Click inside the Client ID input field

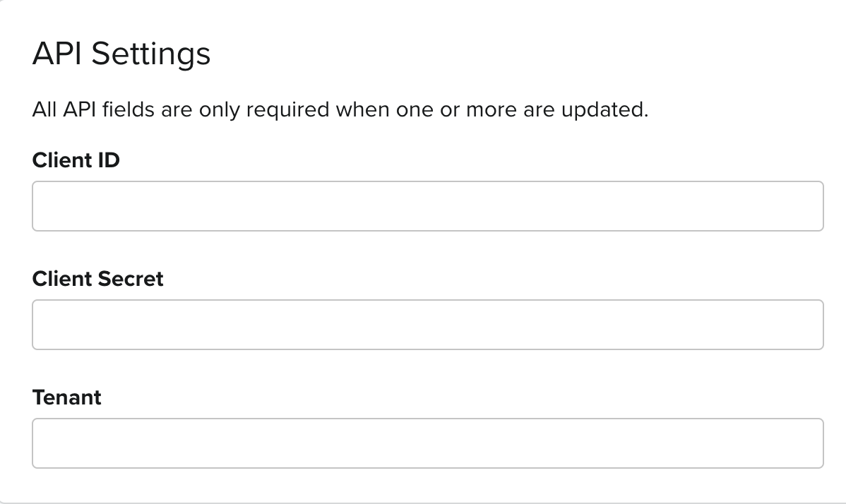(427, 206)
